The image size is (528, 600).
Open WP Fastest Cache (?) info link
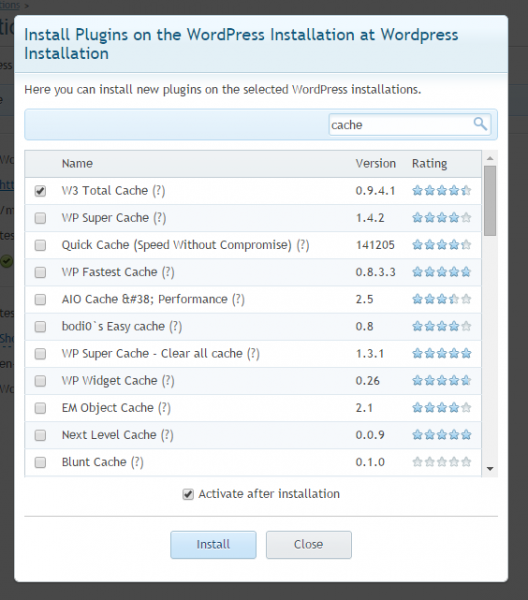168,272
